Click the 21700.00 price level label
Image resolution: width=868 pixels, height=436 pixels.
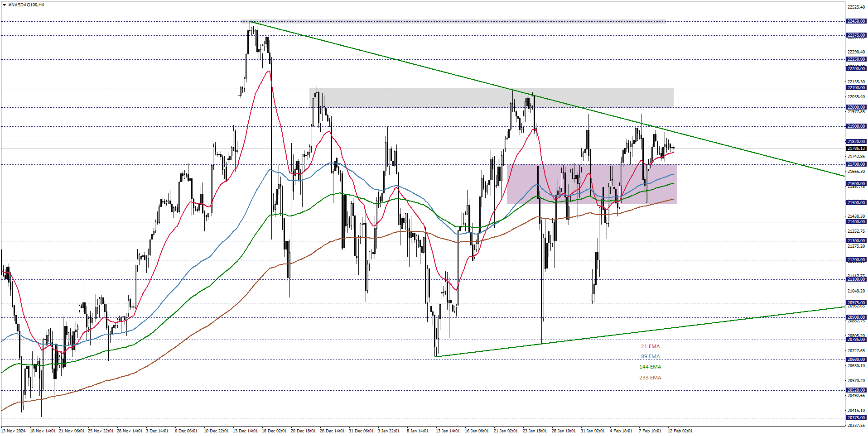pyautogui.click(x=856, y=164)
